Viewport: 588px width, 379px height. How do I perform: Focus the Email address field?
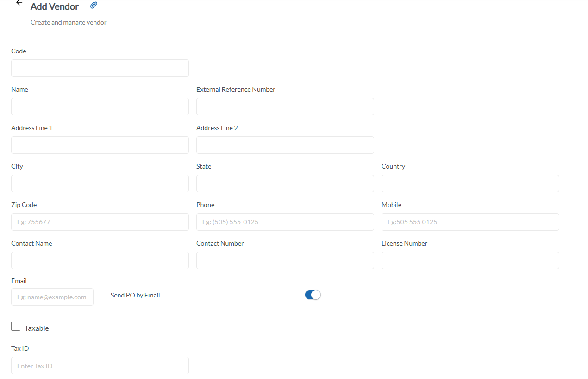pyautogui.click(x=52, y=297)
